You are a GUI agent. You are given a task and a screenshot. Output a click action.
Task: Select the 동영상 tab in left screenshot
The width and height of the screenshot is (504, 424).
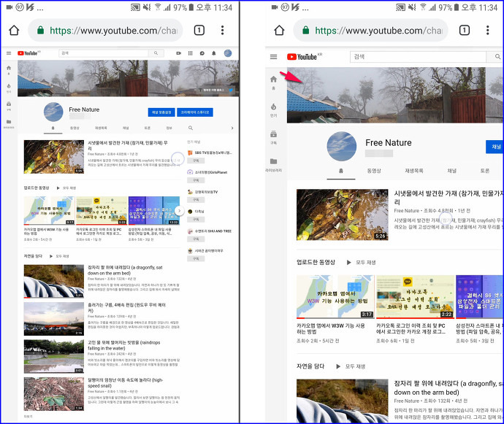[75, 128]
